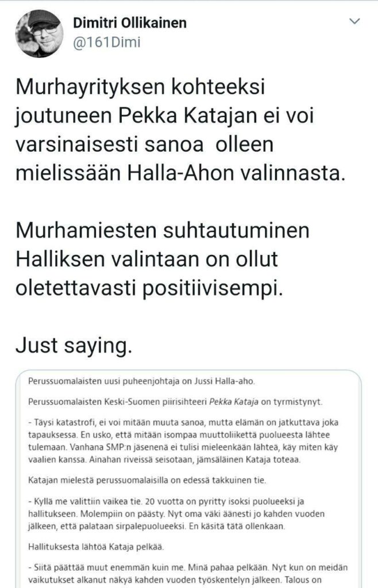Click the display name Dimitri Ollikainen

click(x=130, y=23)
